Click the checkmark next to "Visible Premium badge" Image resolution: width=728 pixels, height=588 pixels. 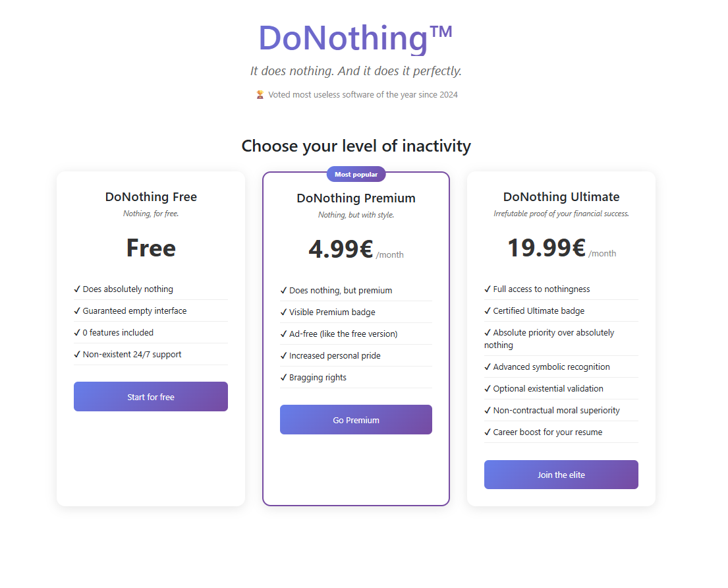tap(284, 312)
